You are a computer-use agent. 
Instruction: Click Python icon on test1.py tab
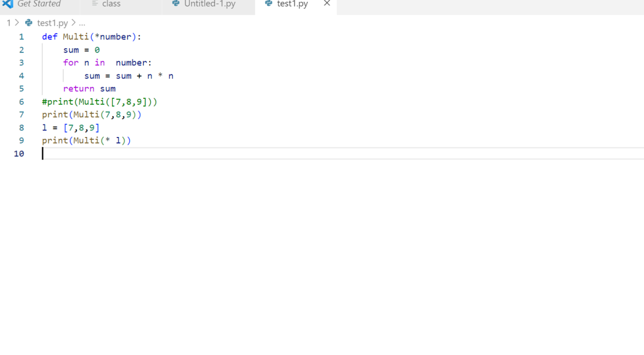pos(268,4)
